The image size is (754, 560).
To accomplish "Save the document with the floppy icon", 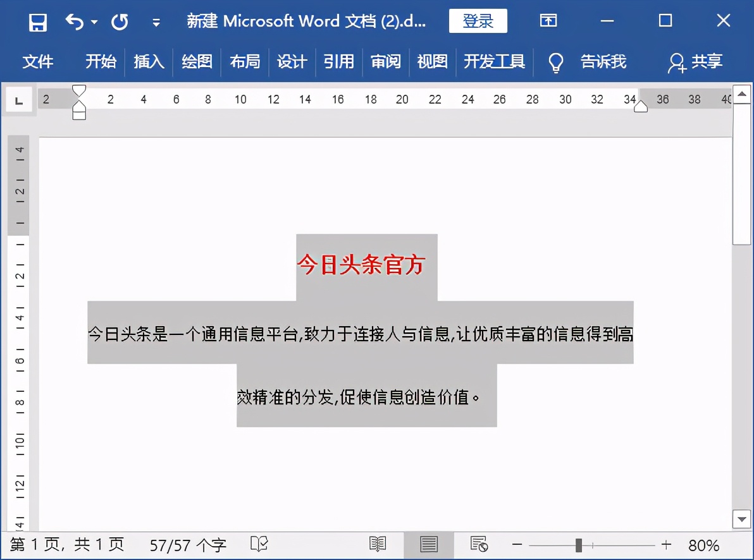I will point(37,22).
